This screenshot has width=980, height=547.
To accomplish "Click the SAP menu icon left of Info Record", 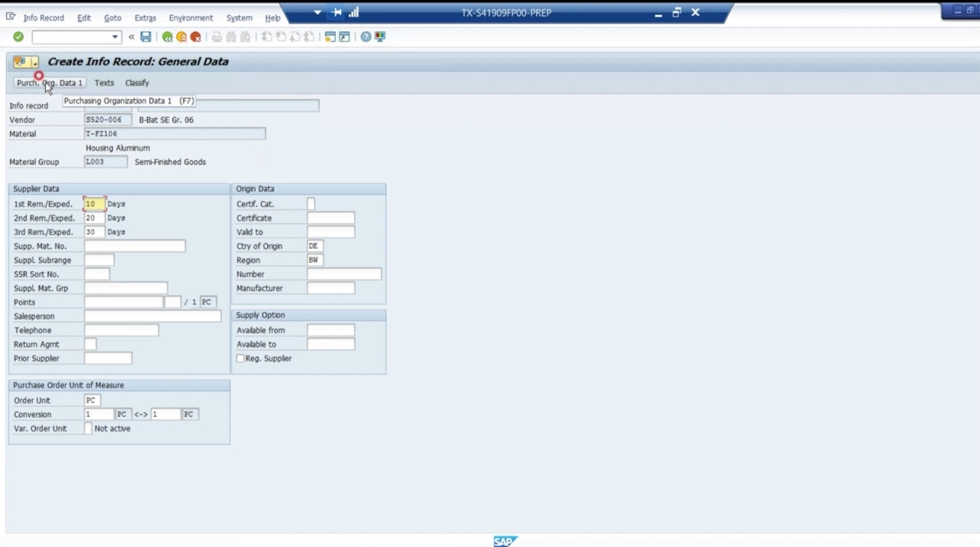I will (x=10, y=17).
